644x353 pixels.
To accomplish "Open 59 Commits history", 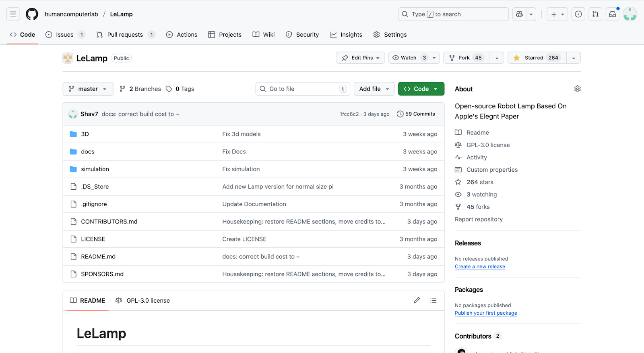I will (416, 114).
